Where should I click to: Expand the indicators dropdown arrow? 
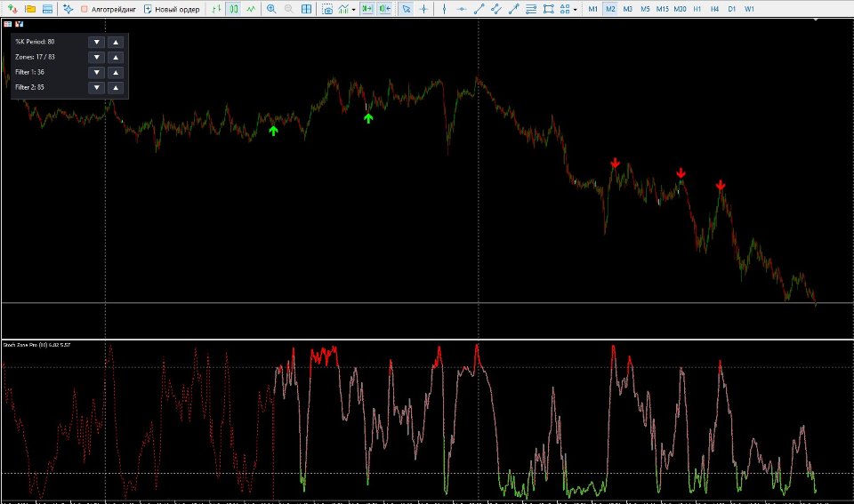[353, 9]
